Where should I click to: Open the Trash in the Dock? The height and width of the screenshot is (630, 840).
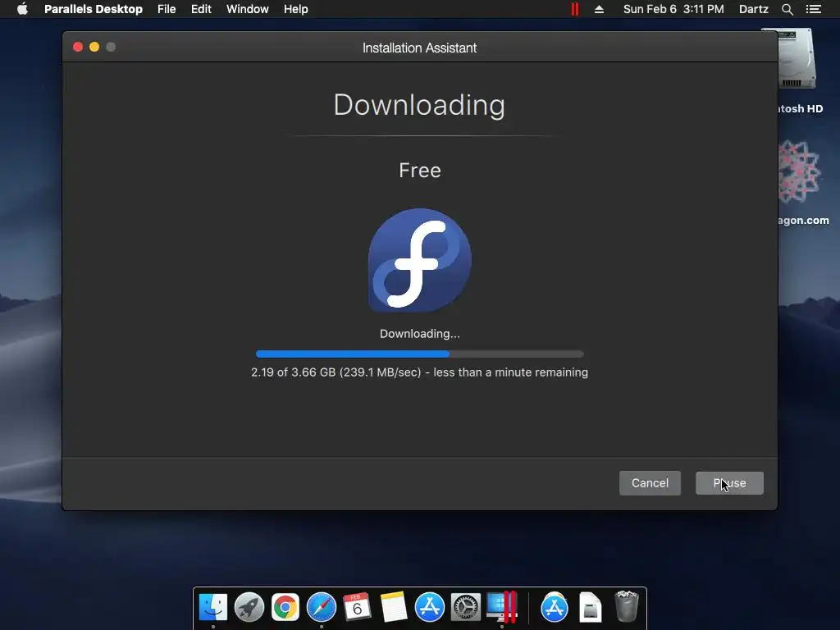pos(626,606)
